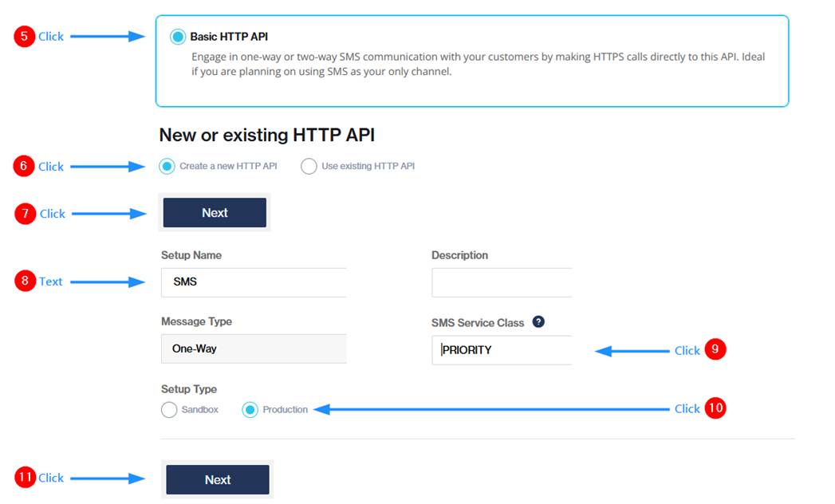Click the SMS Service Class help icon
Viewport: 835px width, 504px height.
point(538,322)
